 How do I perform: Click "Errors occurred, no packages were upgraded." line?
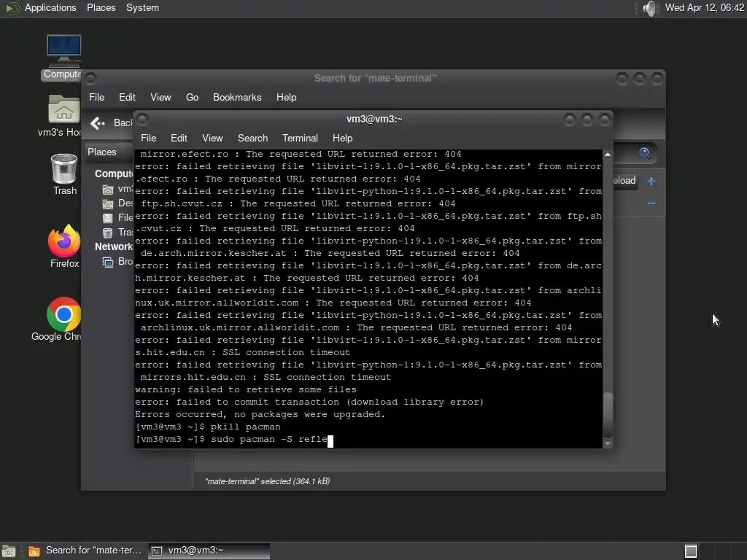[260, 414]
